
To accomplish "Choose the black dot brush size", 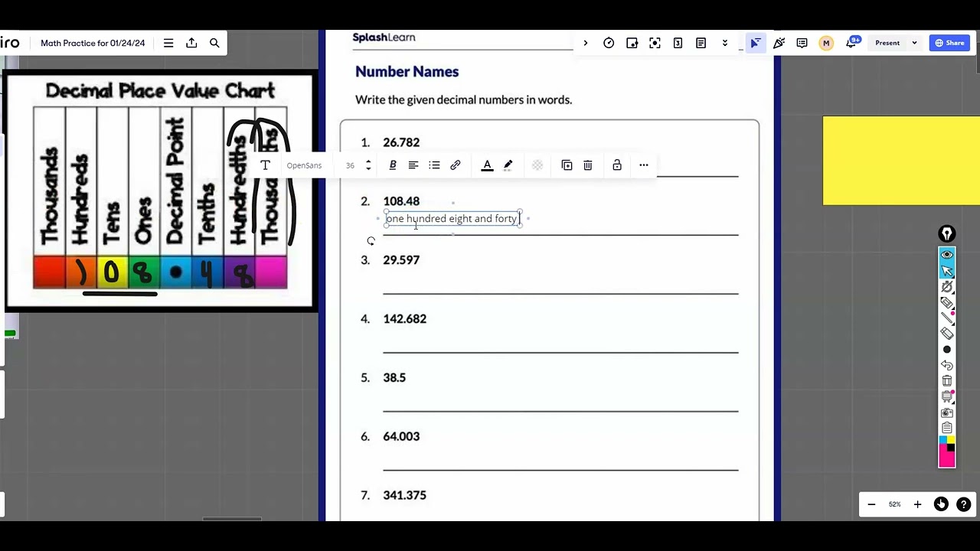I will click(947, 350).
